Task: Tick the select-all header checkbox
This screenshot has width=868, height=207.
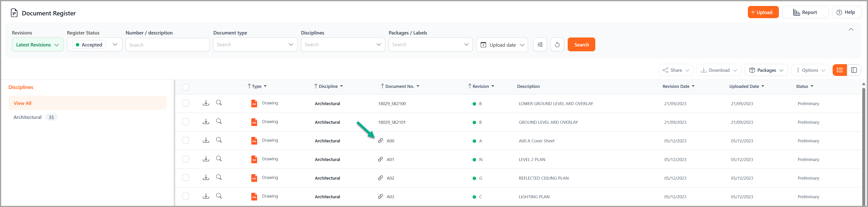Action: (186, 87)
